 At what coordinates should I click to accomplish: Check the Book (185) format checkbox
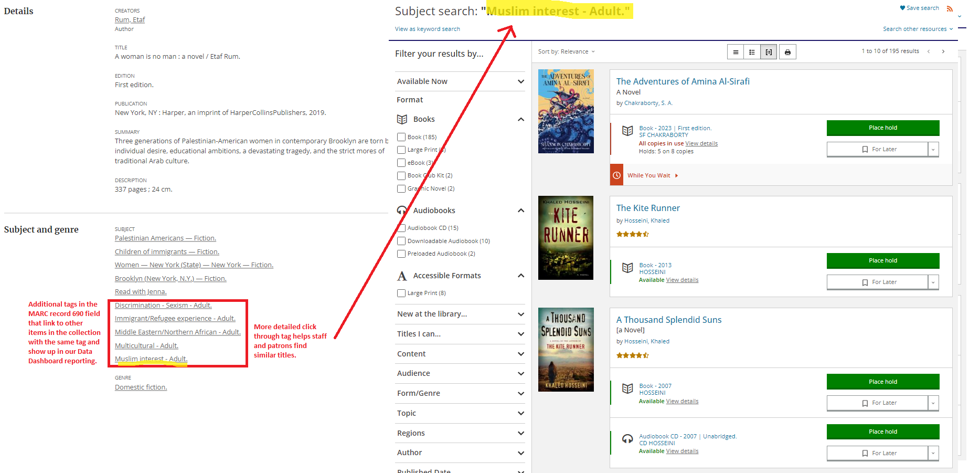tap(401, 137)
